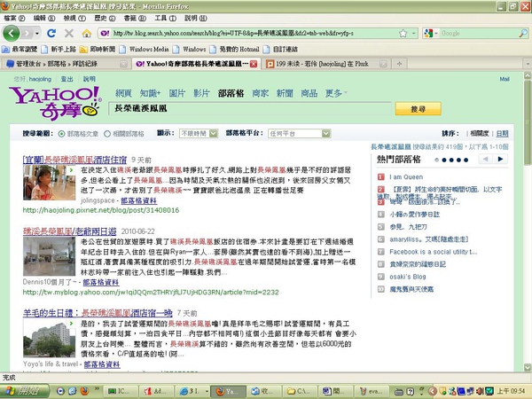Open the 檔案 (File) menu

tap(14, 18)
